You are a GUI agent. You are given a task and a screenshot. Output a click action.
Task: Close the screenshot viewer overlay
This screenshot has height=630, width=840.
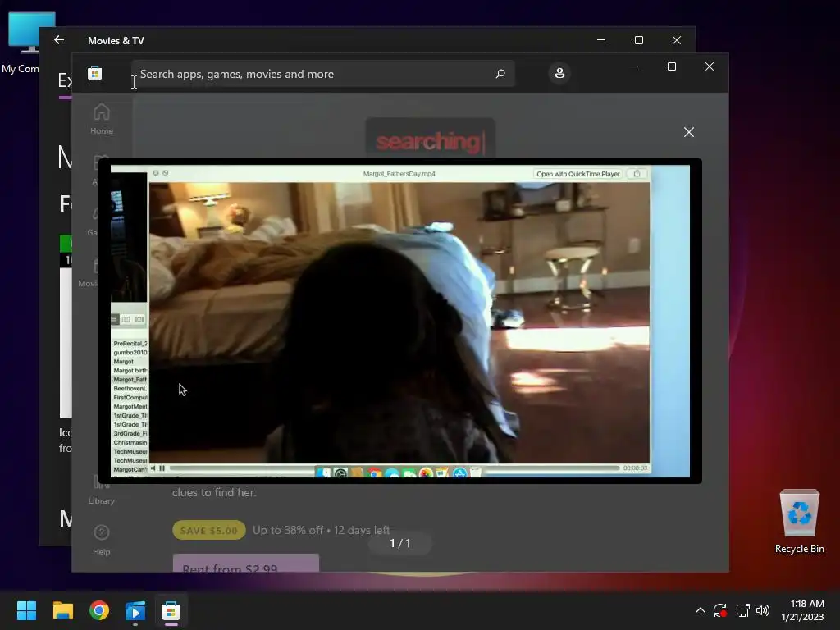click(x=689, y=132)
